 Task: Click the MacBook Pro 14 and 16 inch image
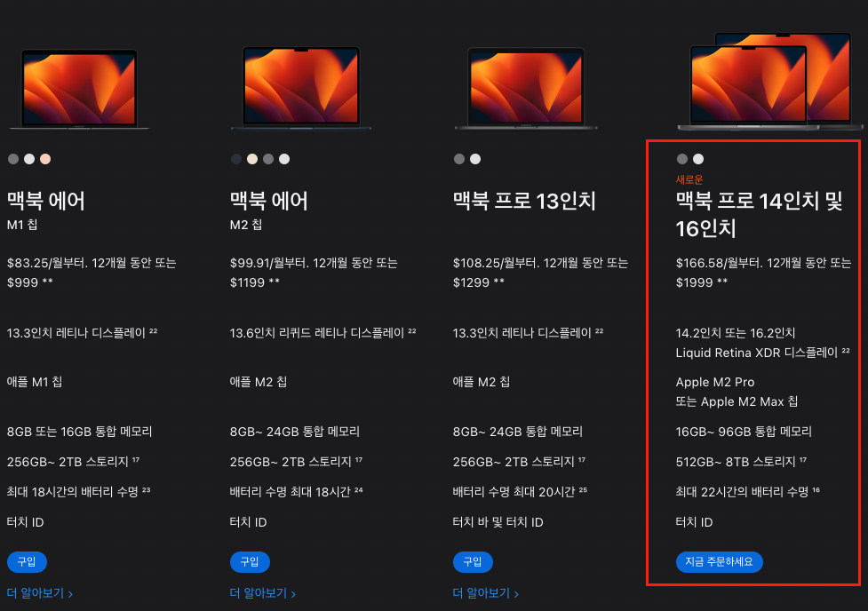[769, 82]
